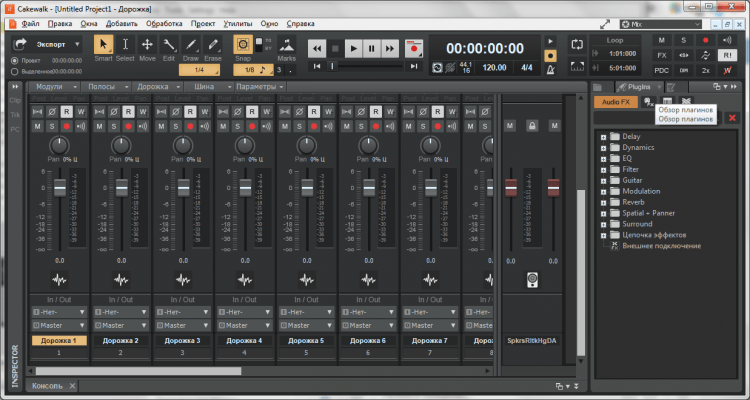
Task: Open the Проект menu
Action: (x=204, y=22)
